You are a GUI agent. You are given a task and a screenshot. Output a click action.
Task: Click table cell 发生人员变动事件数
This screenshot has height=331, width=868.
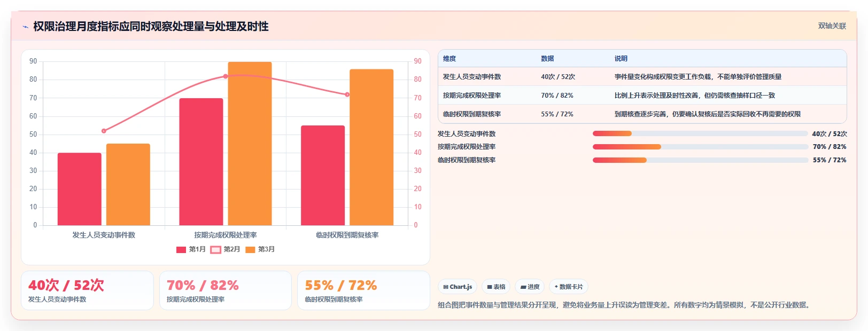point(472,77)
